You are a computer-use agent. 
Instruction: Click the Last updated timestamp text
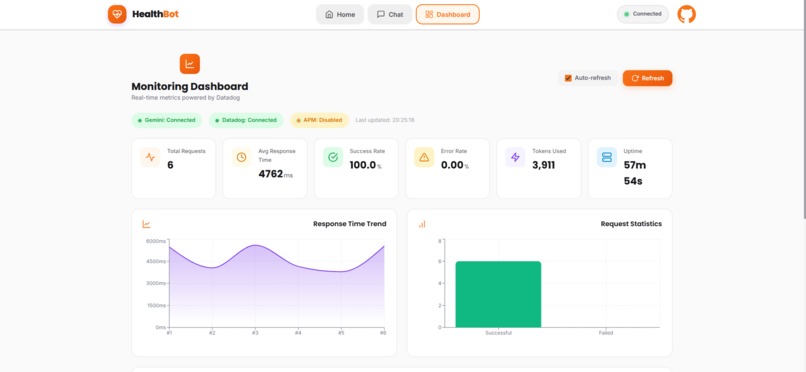click(385, 120)
